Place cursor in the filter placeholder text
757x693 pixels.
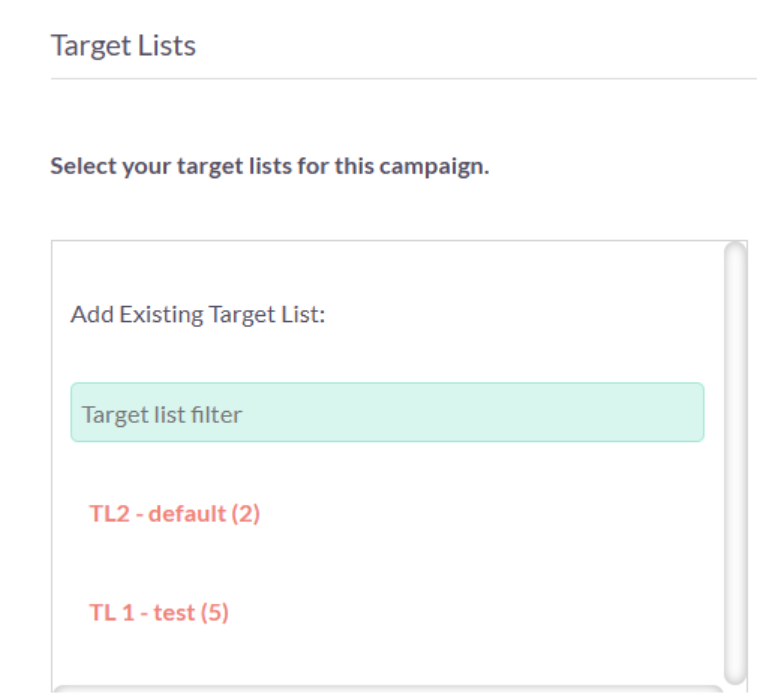click(162, 413)
